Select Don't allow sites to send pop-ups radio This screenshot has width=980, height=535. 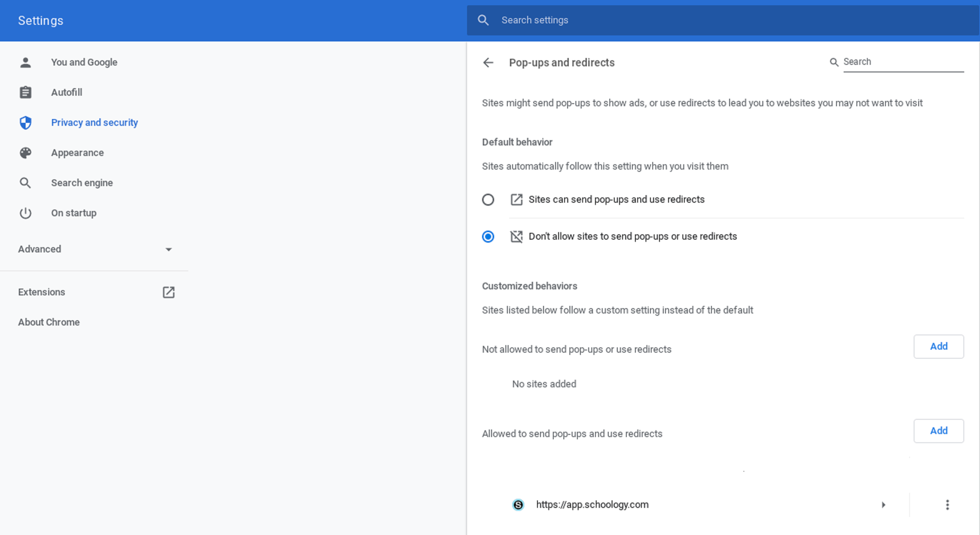click(x=488, y=237)
